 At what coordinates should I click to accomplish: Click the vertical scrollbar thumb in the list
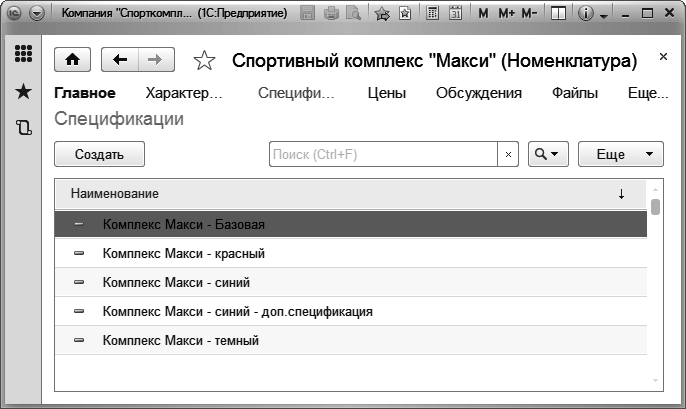(x=655, y=207)
